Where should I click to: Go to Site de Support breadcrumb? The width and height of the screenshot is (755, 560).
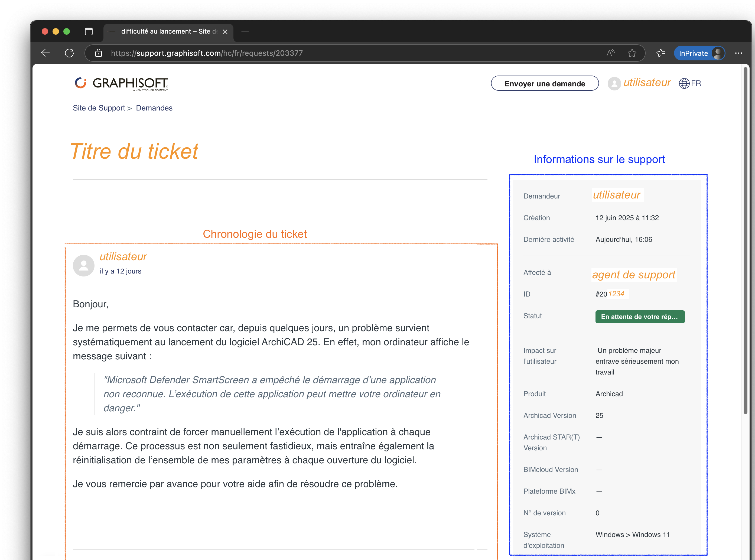(x=99, y=108)
